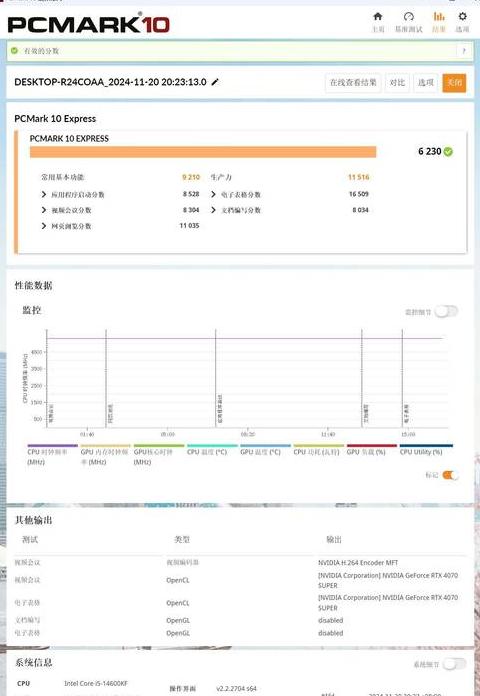Click the CPU value Intel Core i5-14600KF
Image resolution: width=480 pixels, height=696 pixels.
coord(96,684)
